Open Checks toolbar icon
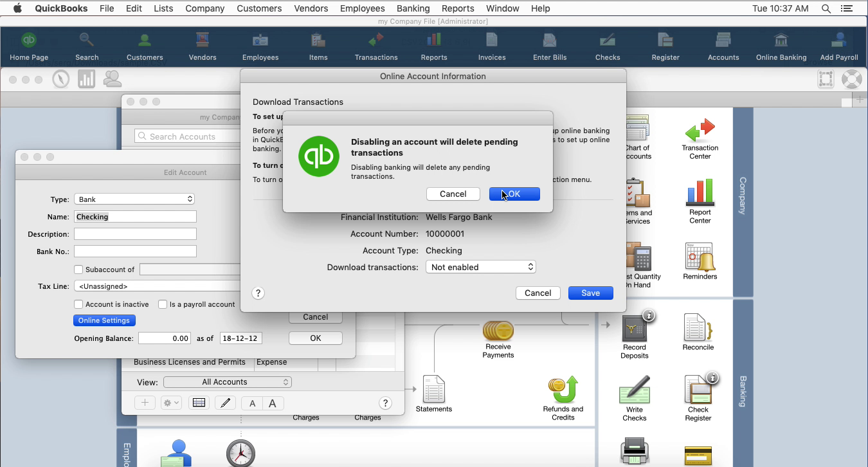Viewport: 868px width, 467px height. click(x=608, y=47)
